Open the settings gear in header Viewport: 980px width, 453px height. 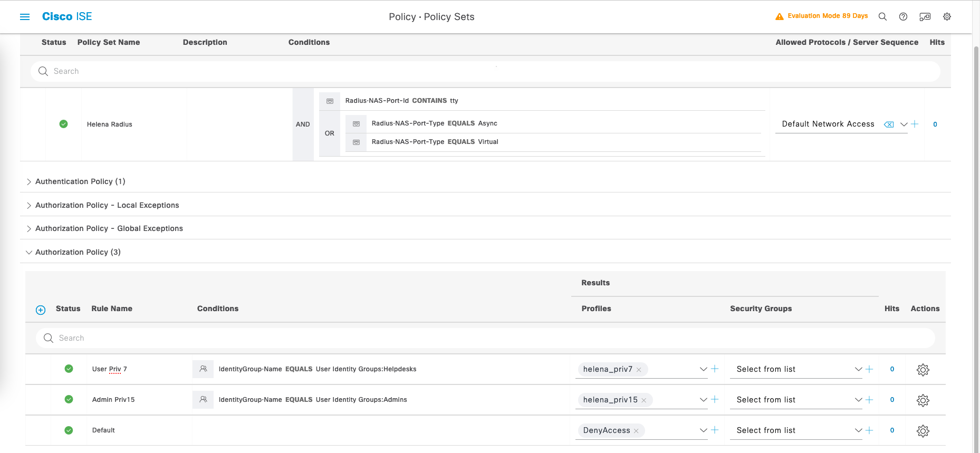947,17
